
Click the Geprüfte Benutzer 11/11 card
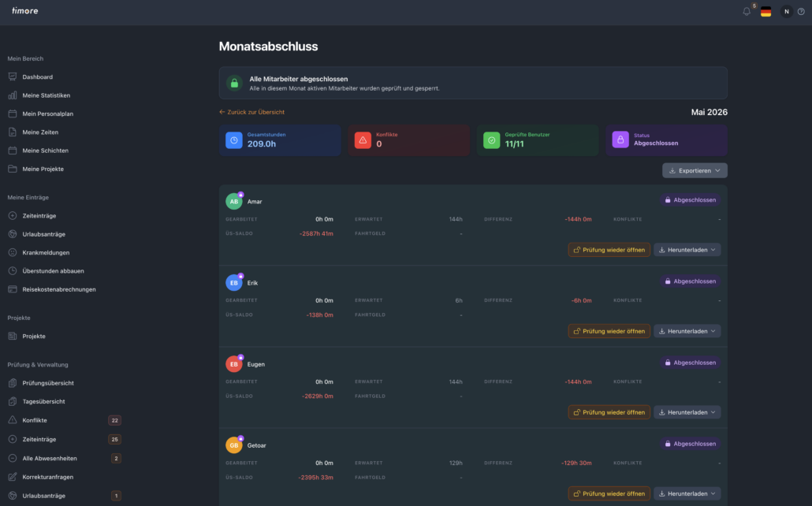tap(538, 140)
